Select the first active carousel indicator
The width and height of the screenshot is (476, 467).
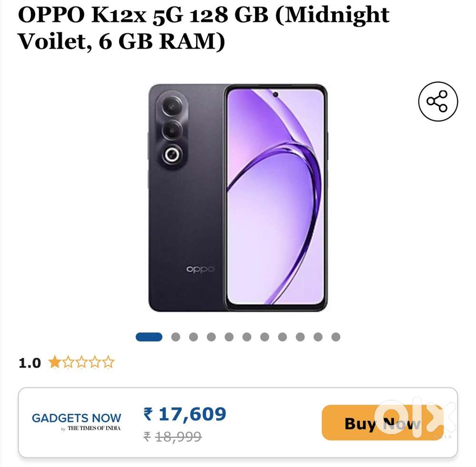tap(149, 337)
